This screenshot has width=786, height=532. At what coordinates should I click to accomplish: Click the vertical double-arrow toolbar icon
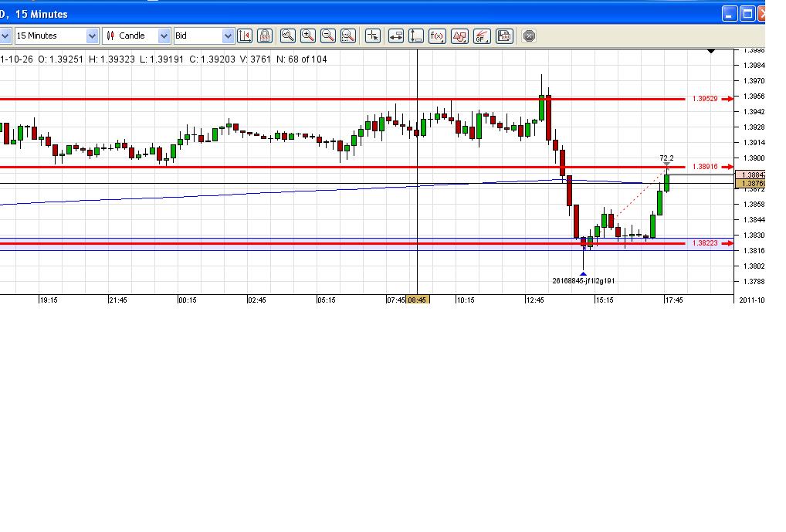pyautogui.click(x=416, y=36)
